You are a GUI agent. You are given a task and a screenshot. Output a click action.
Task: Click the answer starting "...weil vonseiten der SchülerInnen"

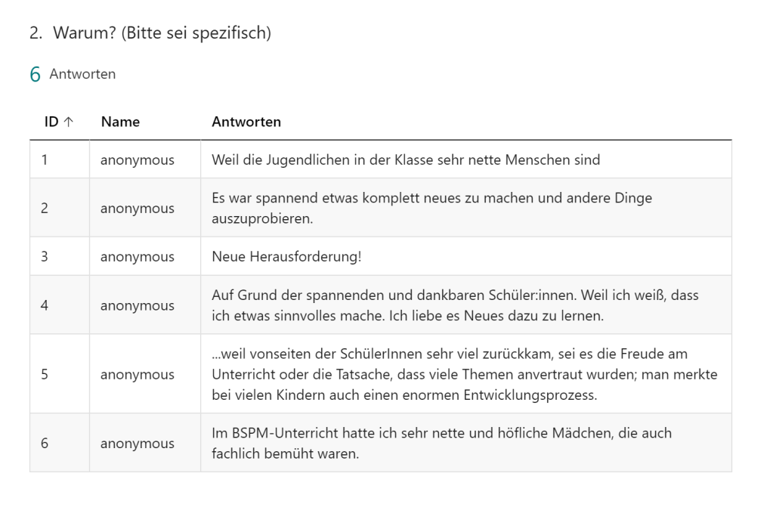(464, 374)
